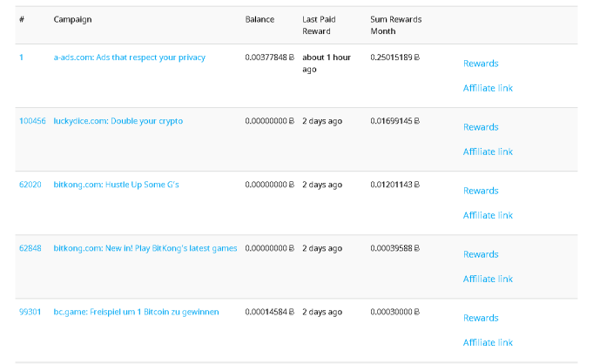Image resolution: width=593 pixels, height=364 pixels.
Task: Open bc.game: Freispiel um 1 Bitcoin campaign
Action: (136, 312)
